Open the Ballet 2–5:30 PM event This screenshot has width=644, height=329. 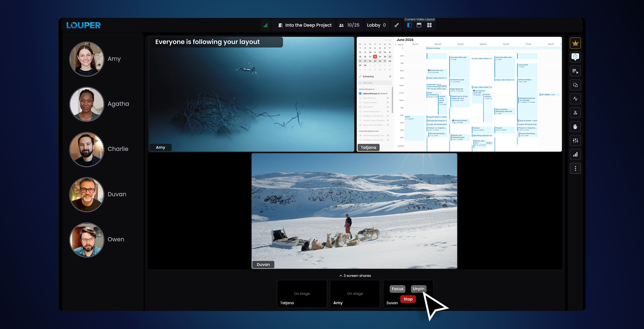click(415, 128)
